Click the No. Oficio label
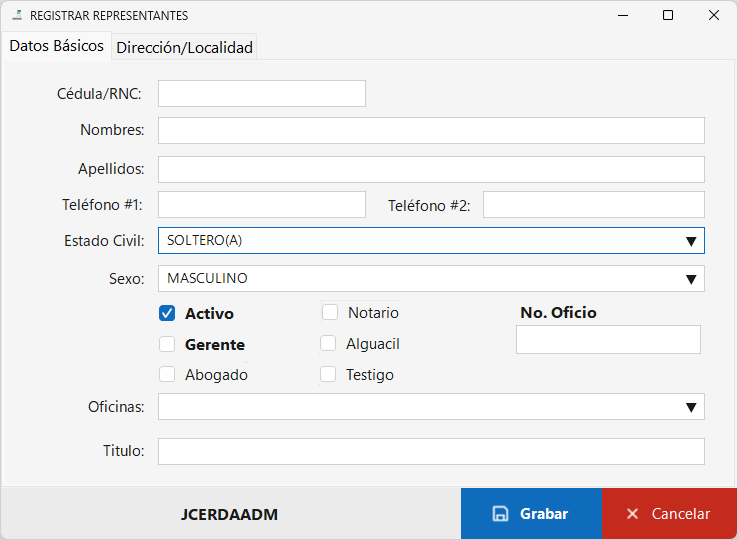 tap(558, 313)
